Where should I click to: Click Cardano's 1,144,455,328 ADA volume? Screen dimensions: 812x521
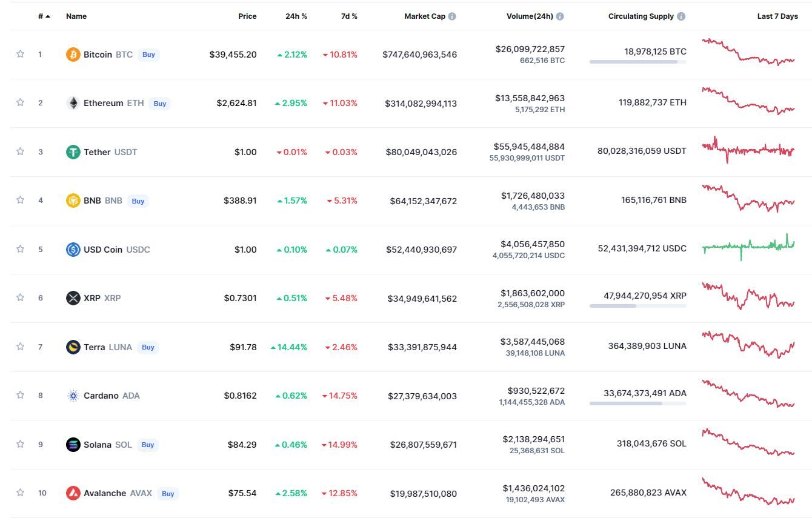coord(532,402)
